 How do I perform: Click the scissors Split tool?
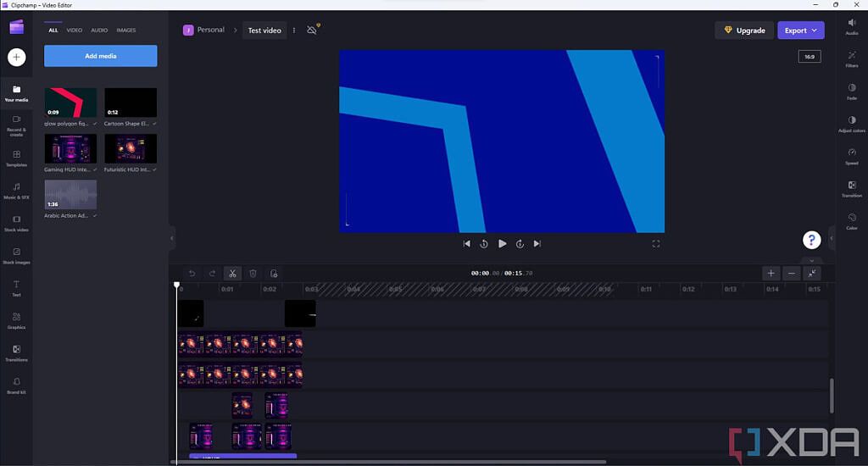point(232,273)
